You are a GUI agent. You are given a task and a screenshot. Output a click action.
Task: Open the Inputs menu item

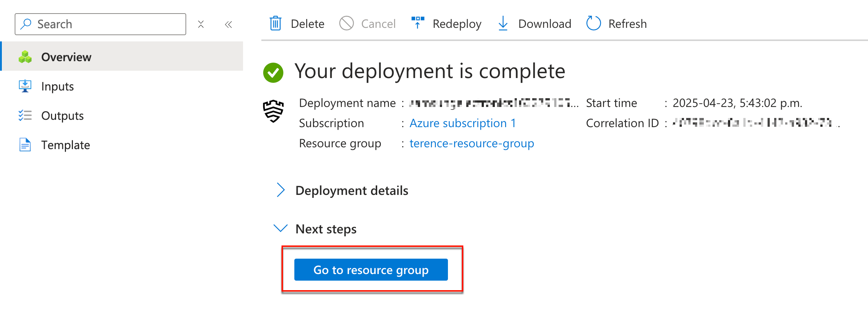pyautogui.click(x=57, y=86)
